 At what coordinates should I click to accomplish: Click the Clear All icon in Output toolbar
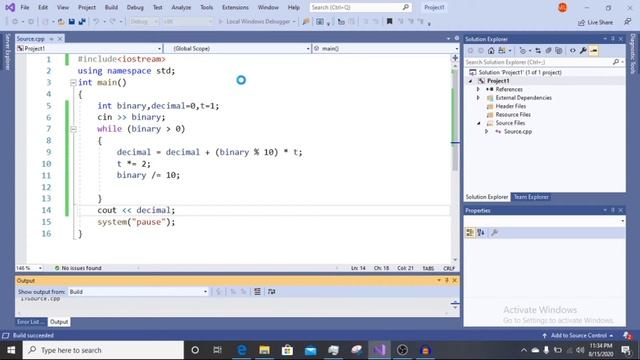(257, 291)
